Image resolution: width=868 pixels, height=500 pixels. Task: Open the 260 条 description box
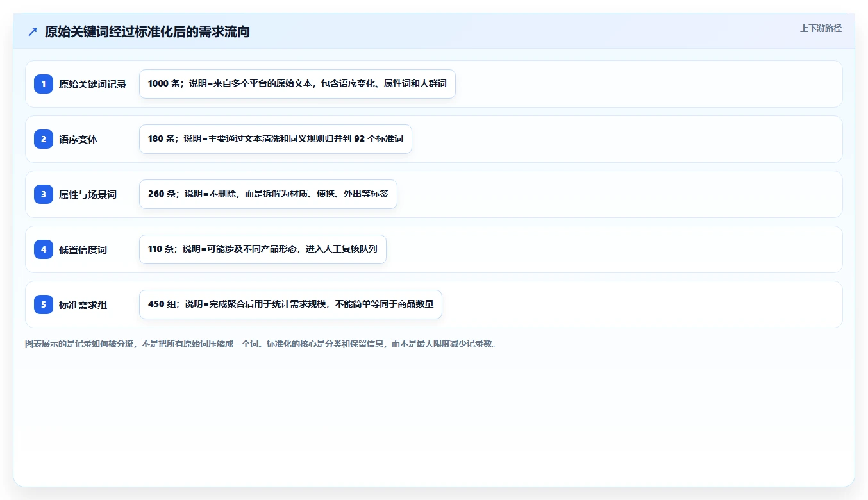tap(268, 194)
